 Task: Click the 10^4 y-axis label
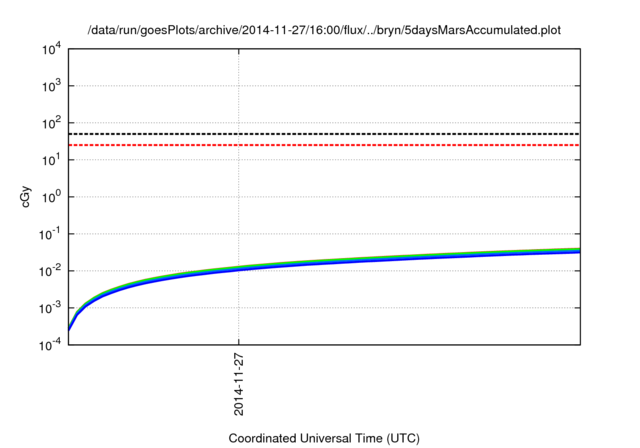coord(51,50)
